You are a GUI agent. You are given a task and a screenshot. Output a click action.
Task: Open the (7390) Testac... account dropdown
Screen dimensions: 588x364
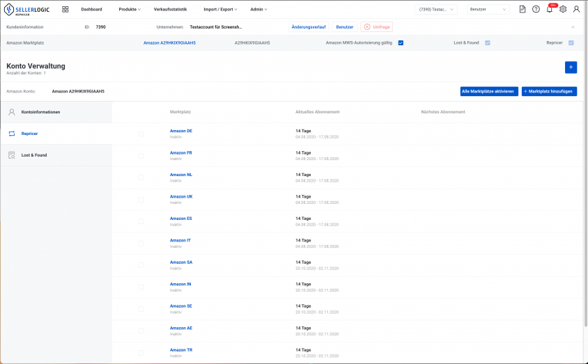click(x=435, y=9)
